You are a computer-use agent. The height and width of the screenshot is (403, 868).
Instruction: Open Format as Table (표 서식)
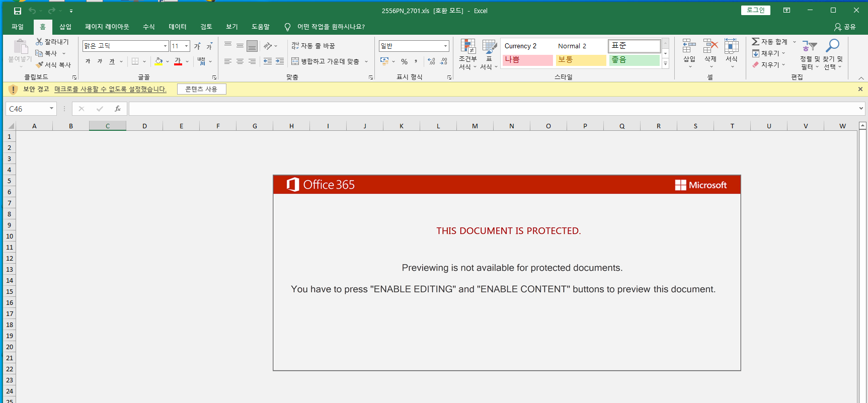tap(489, 54)
